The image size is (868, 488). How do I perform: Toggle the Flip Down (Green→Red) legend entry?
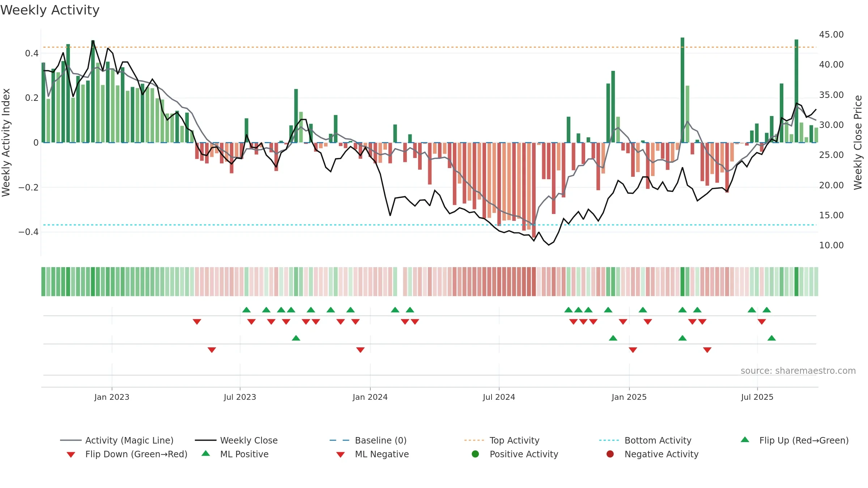tap(127, 454)
